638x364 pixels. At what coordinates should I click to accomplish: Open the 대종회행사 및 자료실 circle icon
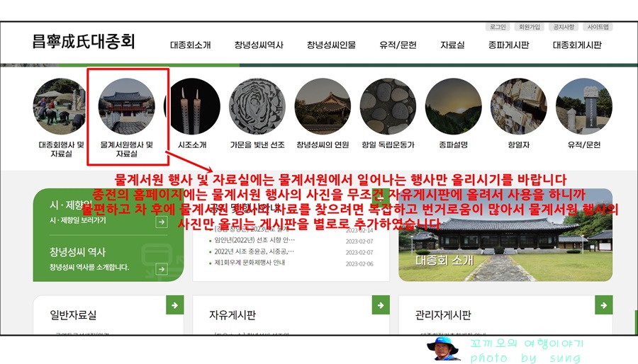pyautogui.click(x=60, y=106)
